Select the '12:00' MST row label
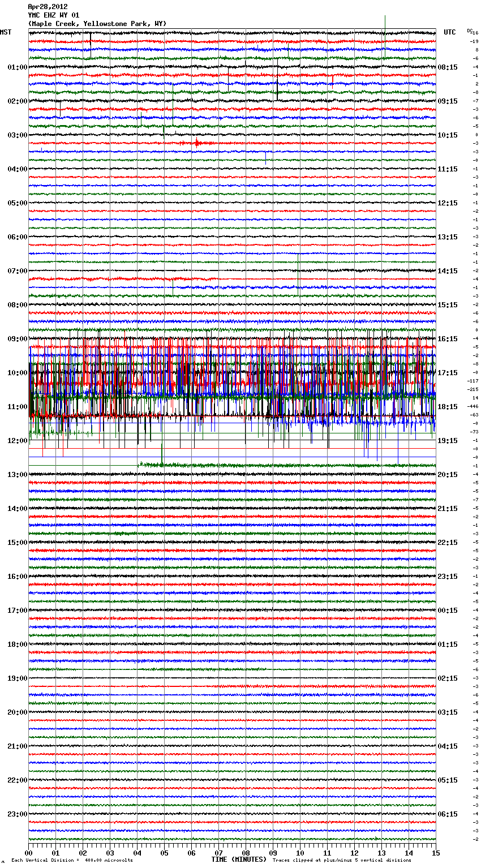The height and width of the screenshot is (868, 481). pos(18,441)
